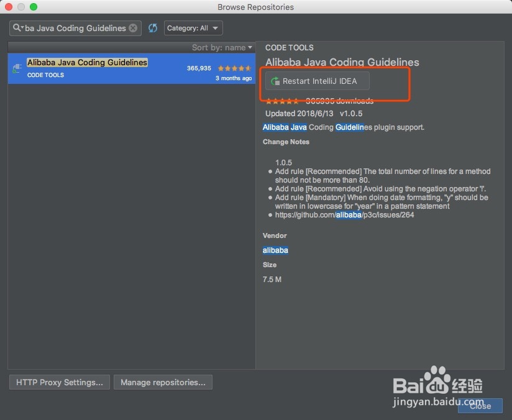
Task: Click Manage repositories button
Action: (163, 382)
